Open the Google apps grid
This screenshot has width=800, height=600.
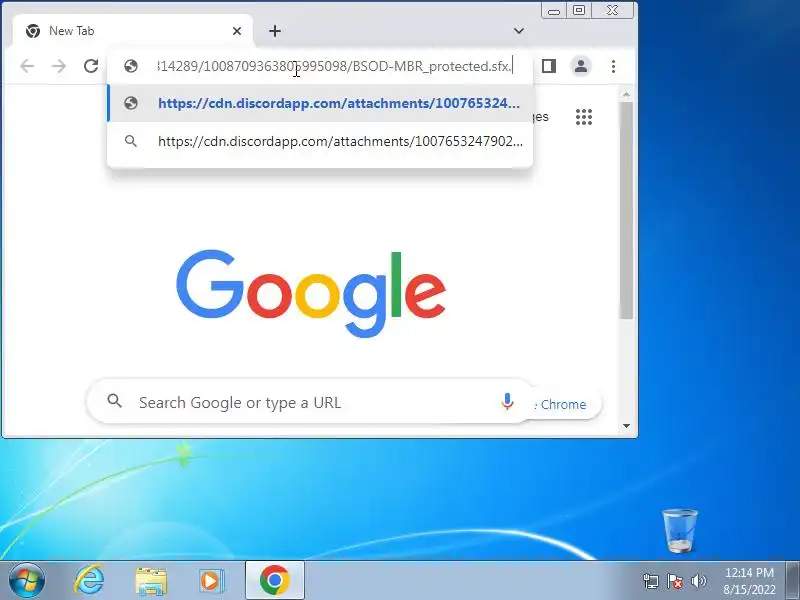584,117
